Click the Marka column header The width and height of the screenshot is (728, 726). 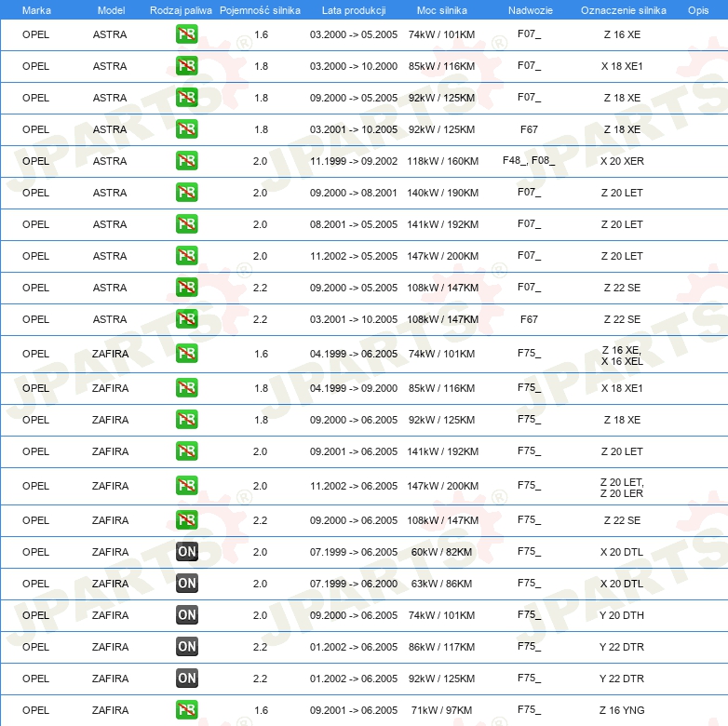tap(36, 10)
